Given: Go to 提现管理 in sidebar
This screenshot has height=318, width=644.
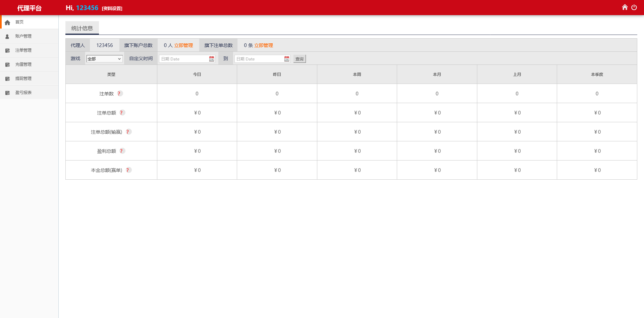Looking at the screenshot, I should click(23, 79).
